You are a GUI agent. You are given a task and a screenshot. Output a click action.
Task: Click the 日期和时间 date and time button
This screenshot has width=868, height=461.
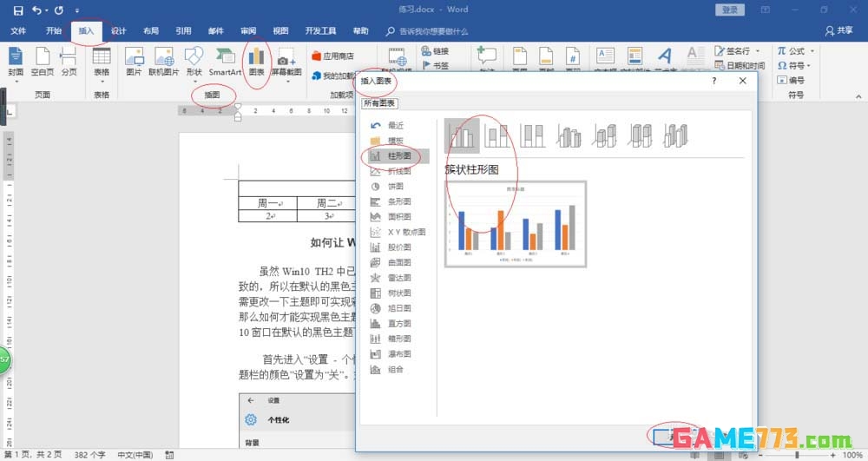[x=740, y=65]
